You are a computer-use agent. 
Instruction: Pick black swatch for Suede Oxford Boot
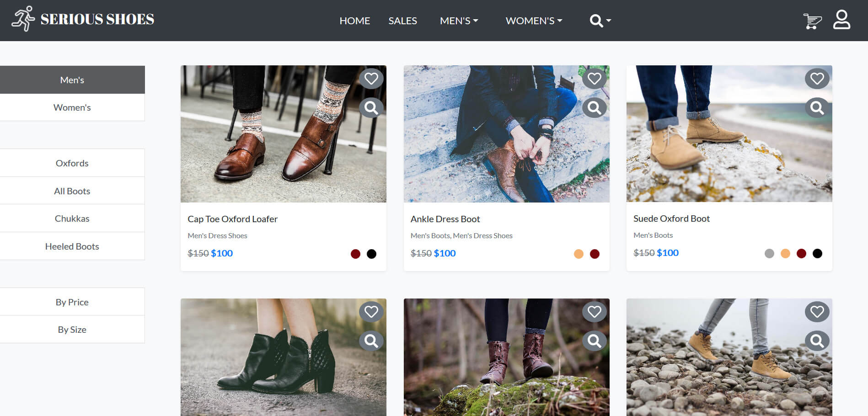click(x=817, y=253)
